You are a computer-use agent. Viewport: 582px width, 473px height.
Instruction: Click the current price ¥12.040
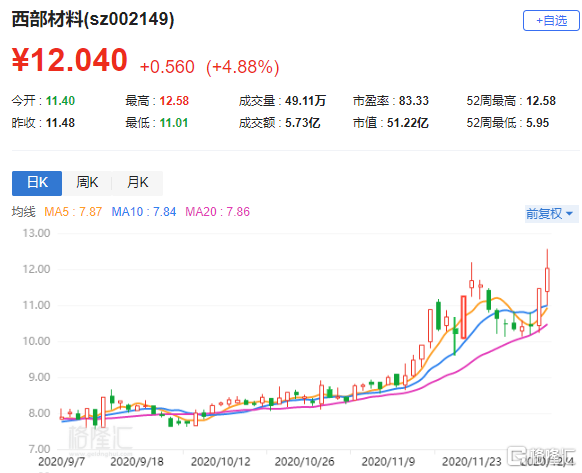(x=70, y=60)
